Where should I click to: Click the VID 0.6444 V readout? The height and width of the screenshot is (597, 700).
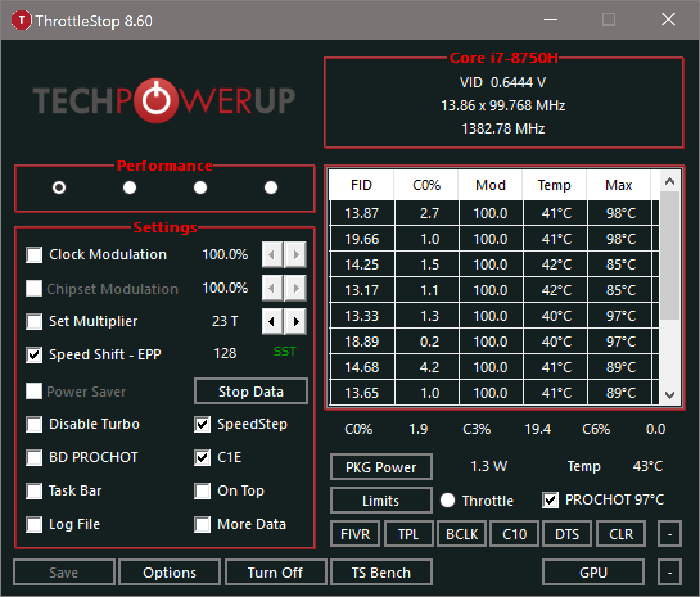pyautogui.click(x=503, y=83)
